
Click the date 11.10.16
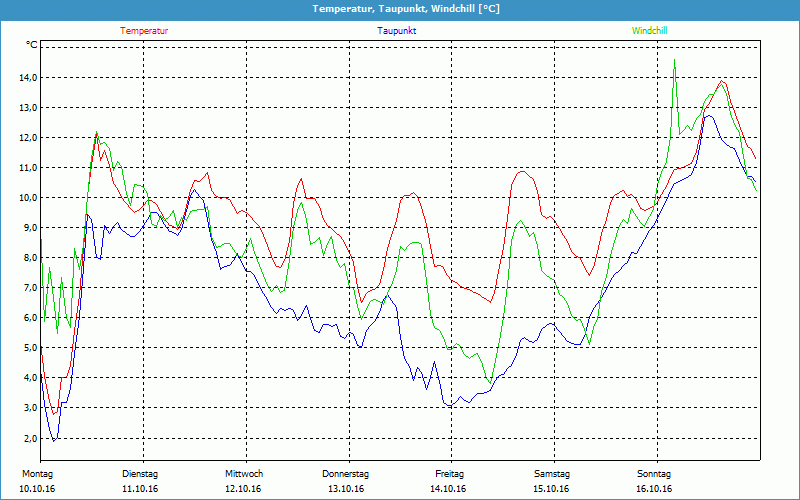click(x=140, y=489)
